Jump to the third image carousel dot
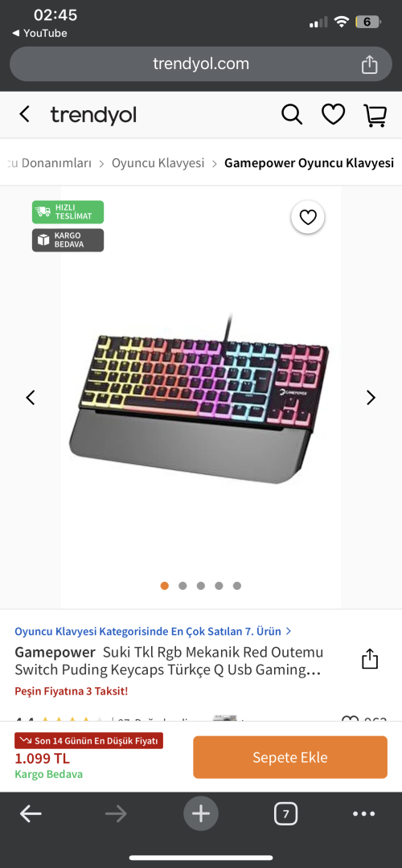Image resolution: width=402 pixels, height=868 pixels. click(201, 586)
